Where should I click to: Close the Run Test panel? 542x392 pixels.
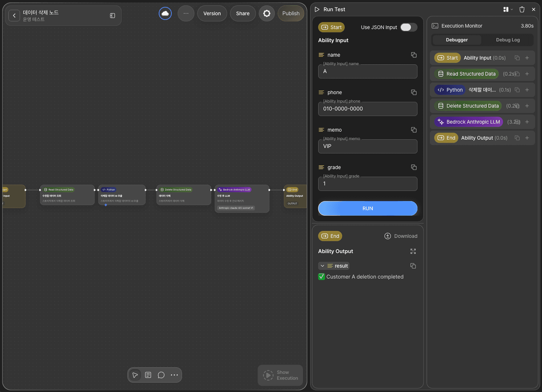534,9
